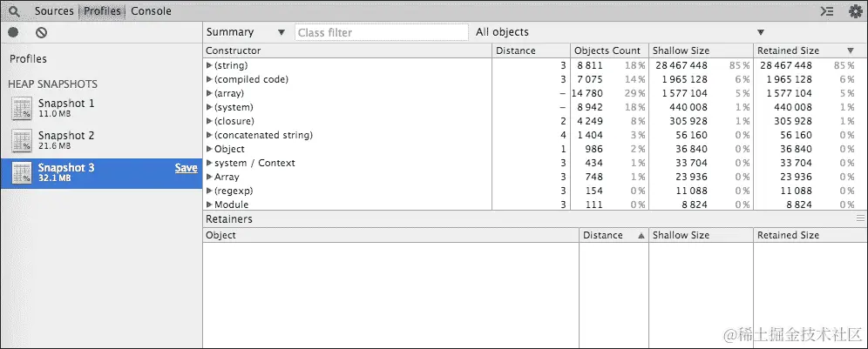Select the Snapshot 3 heap icon
The image size is (868, 349).
pos(22,172)
